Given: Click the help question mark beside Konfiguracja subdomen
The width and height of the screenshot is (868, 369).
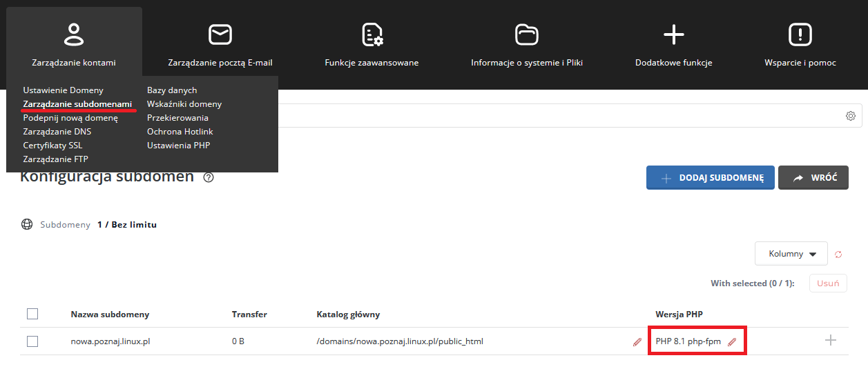Looking at the screenshot, I should tap(209, 177).
